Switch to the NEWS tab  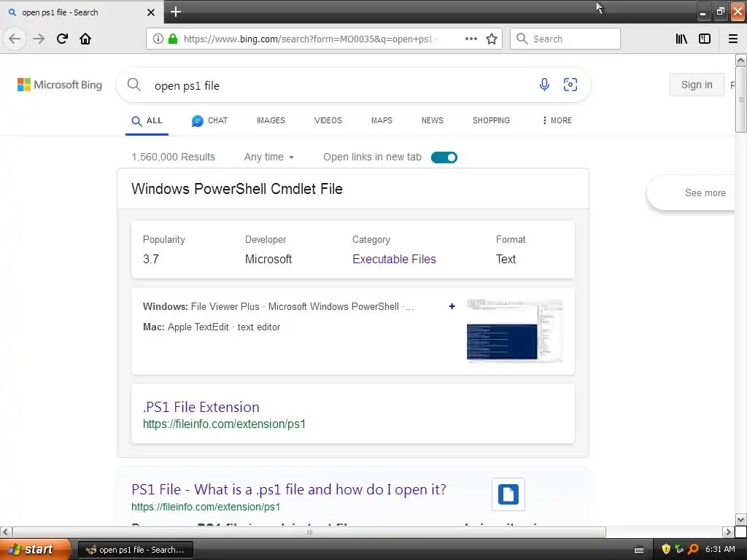432,120
